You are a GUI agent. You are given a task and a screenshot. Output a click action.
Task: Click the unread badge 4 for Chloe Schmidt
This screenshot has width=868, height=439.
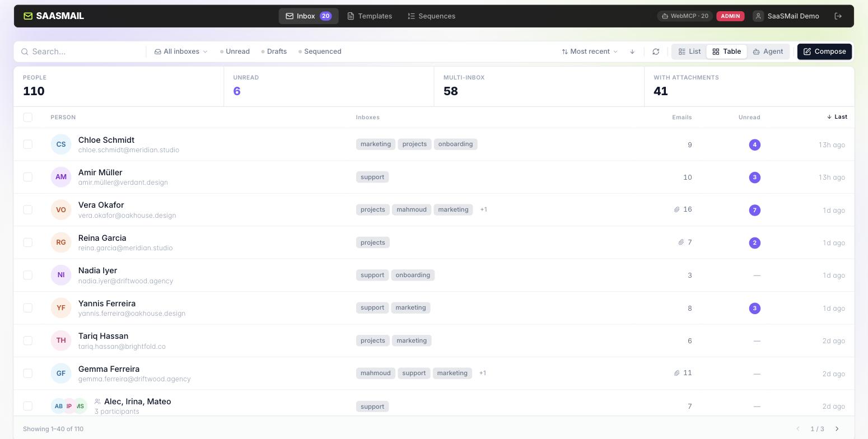click(x=754, y=145)
